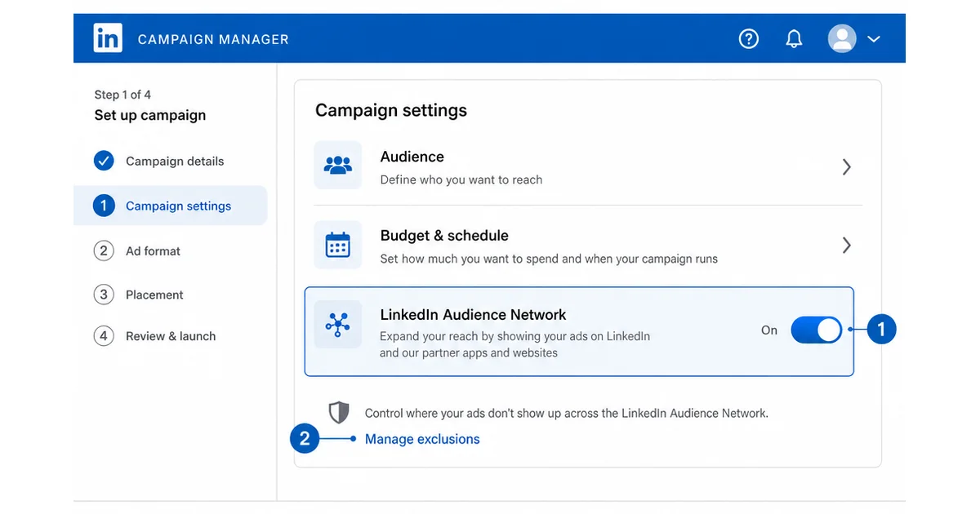Click the 'Step 1 of 4' label
The height and width of the screenshot is (514, 980).
[122, 95]
